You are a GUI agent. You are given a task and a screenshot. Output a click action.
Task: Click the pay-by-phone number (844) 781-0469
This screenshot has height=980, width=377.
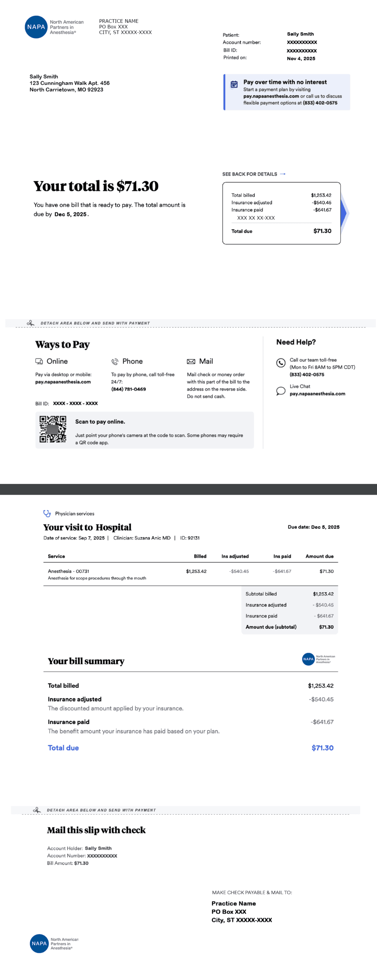tap(128, 389)
